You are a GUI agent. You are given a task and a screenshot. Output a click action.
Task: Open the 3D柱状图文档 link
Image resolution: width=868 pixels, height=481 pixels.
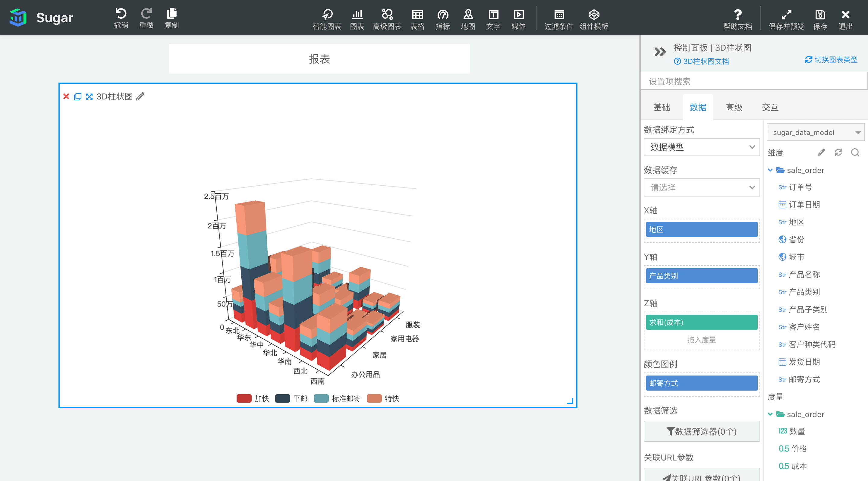click(x=702, y=61)
